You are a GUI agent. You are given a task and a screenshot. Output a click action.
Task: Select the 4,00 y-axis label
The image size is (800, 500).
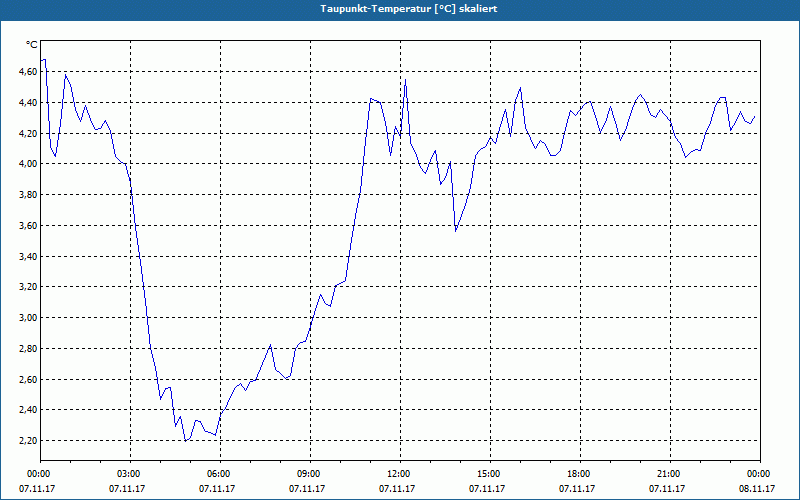(28, 164)
